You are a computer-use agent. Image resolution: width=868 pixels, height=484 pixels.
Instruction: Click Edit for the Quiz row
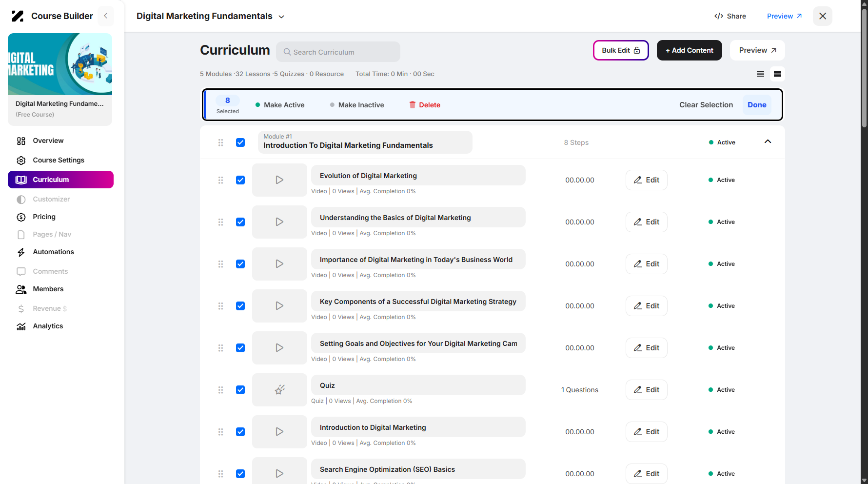646,390
